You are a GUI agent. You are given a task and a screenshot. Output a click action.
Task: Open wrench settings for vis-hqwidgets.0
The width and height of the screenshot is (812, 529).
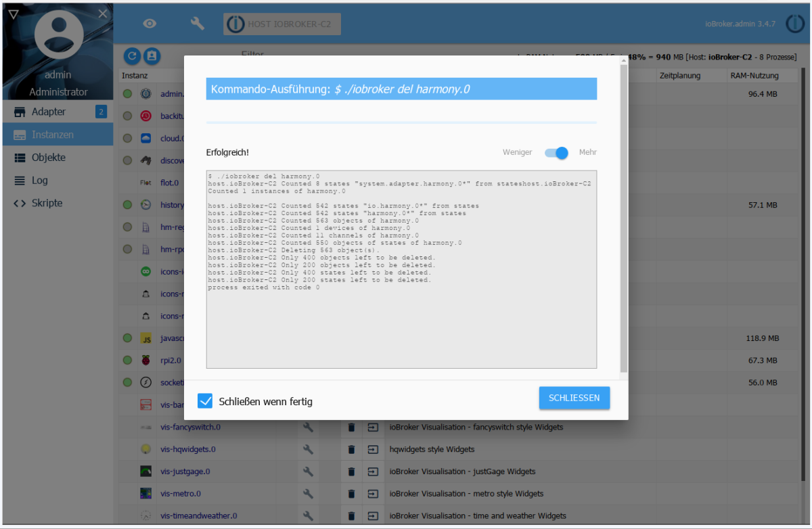[x=308, y=449]
